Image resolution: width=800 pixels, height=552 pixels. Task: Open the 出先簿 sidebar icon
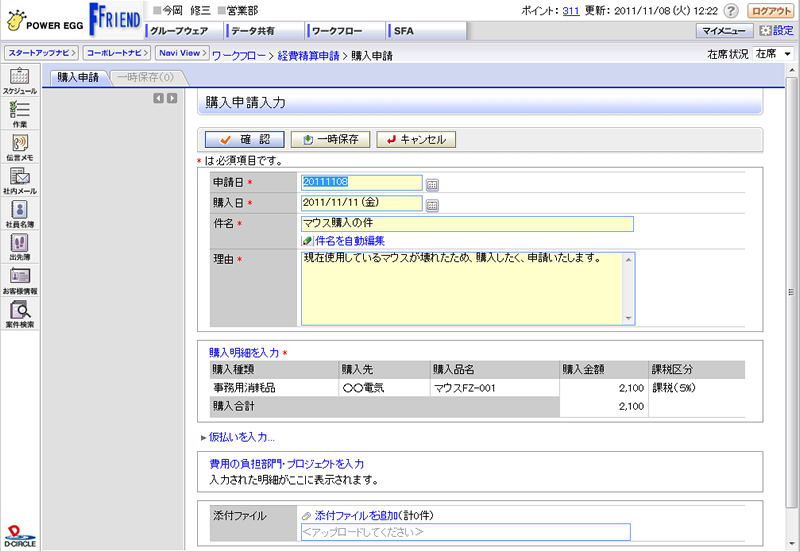(19, 247)
